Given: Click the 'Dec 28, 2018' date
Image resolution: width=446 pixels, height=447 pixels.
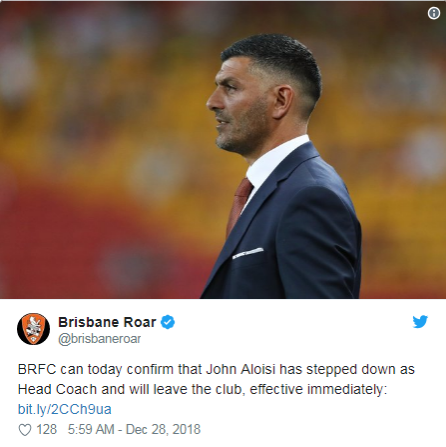Looking at the screenshot, I should [x=163, y=429].
